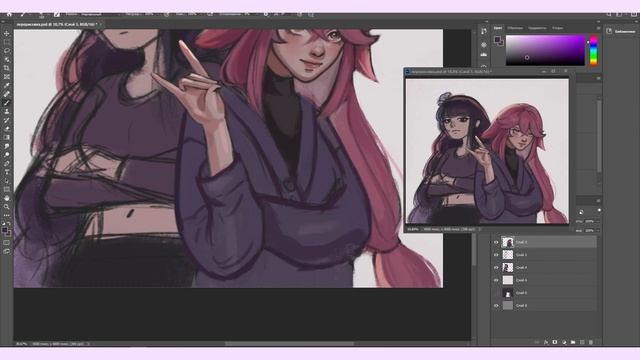Screen dimensions: 640x360
Task: Open the layer fill dropdown arrow
Action: (x=597, y=231)
